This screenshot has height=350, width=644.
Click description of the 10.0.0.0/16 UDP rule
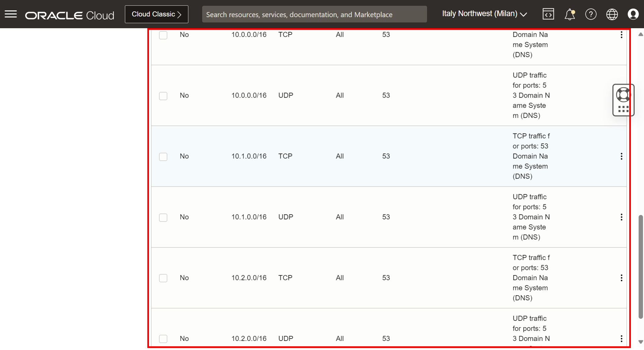[x=531, y=95]
